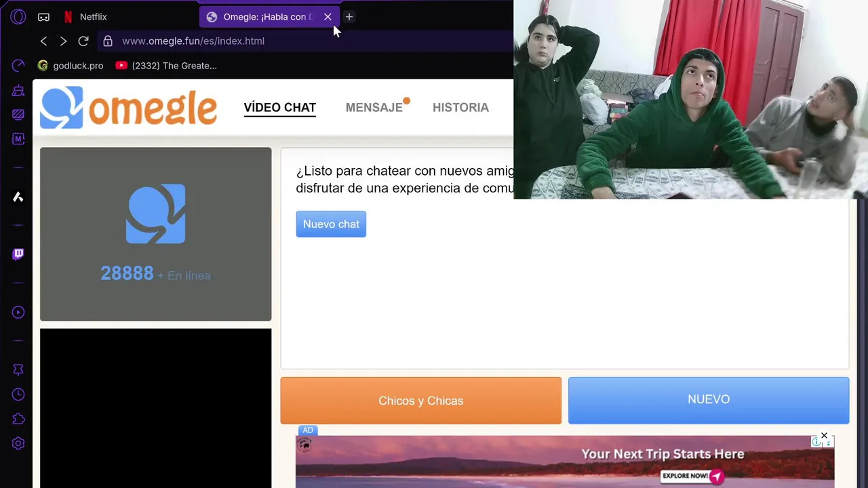Open the Player icon in sidebar
Image resolution: width=868 pixels, height=488 pixels.
(18, 312)
